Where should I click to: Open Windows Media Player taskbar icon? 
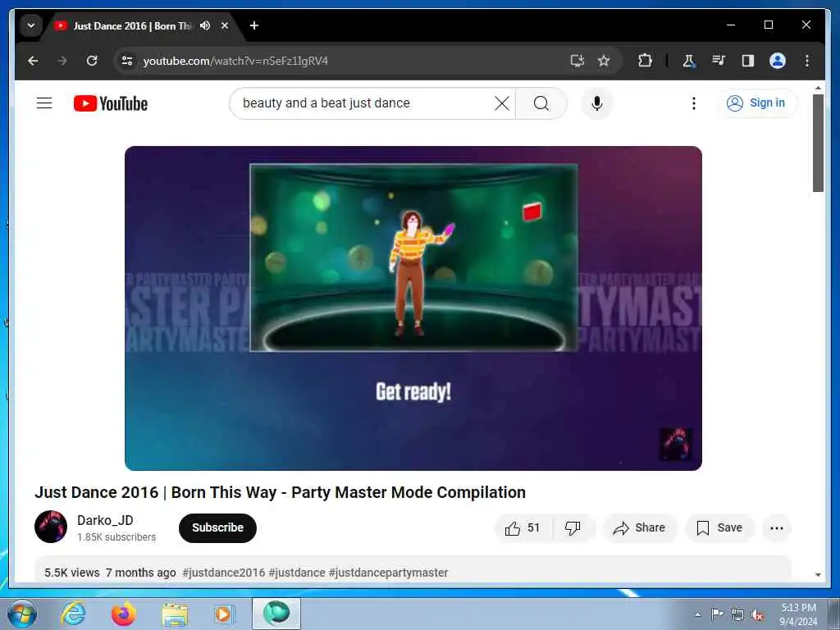224,614
